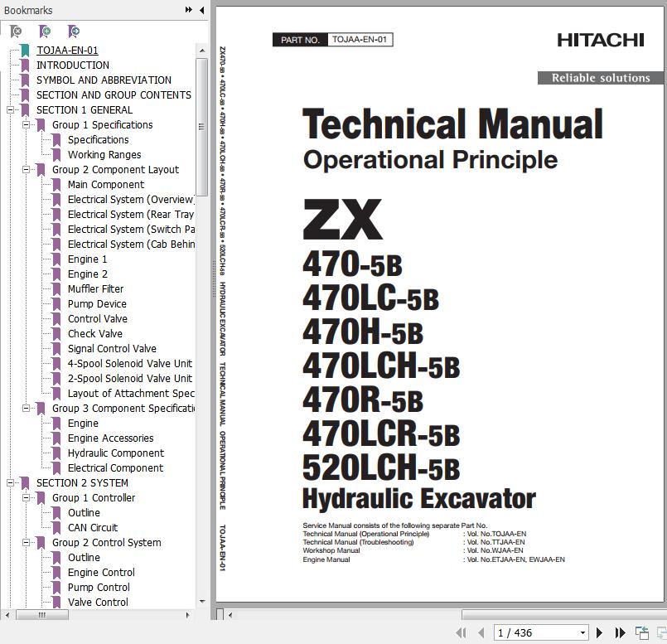The width and height of the screenshot is (667, 644).
Task: Collapse Group 1 Specifications node
Action: [x=27, y=124]
